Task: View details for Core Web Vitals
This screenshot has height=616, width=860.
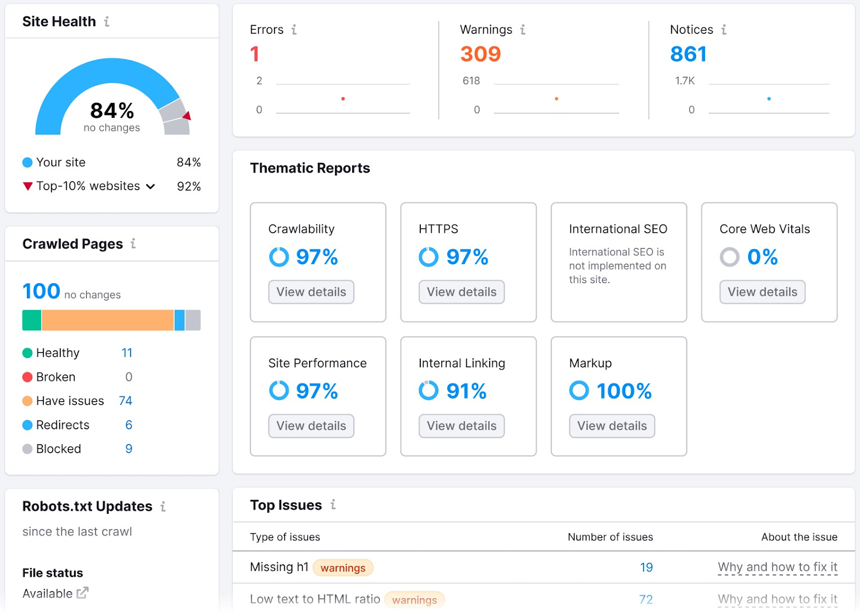Action: click(x=762, y=292)
